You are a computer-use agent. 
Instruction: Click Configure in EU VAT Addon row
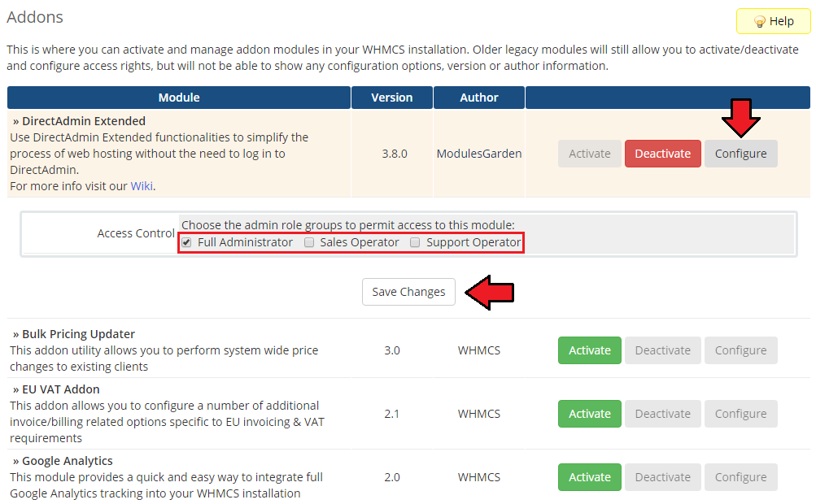tap(740, 414)
